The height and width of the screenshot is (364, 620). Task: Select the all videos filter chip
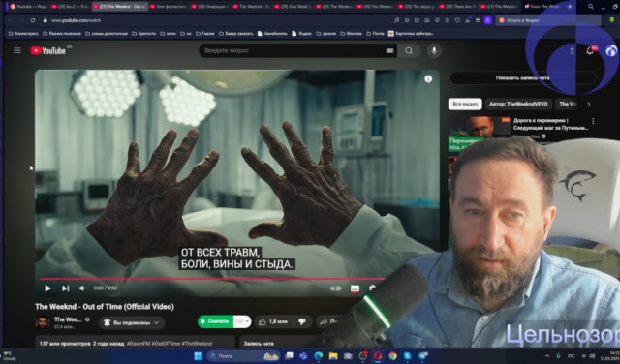(x=465, y=104)
